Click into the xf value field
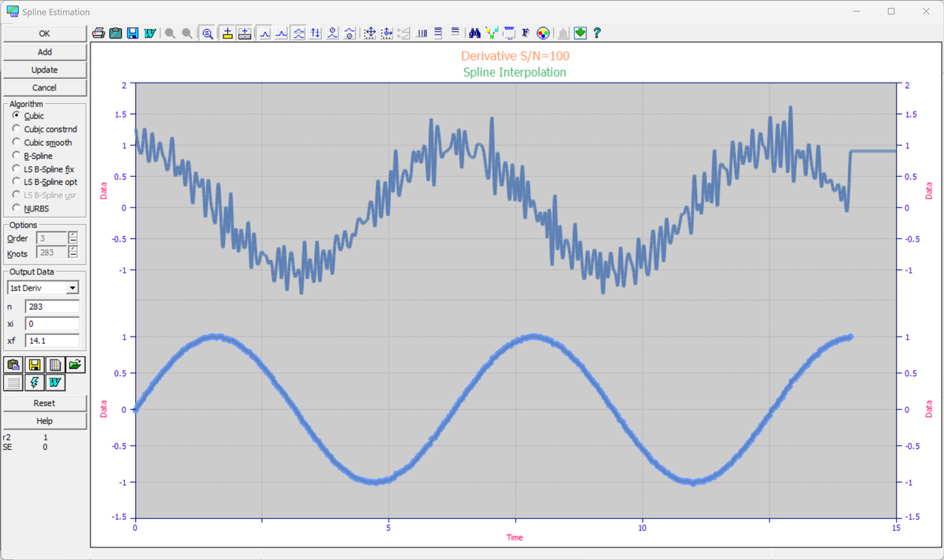 coord(52,341)
